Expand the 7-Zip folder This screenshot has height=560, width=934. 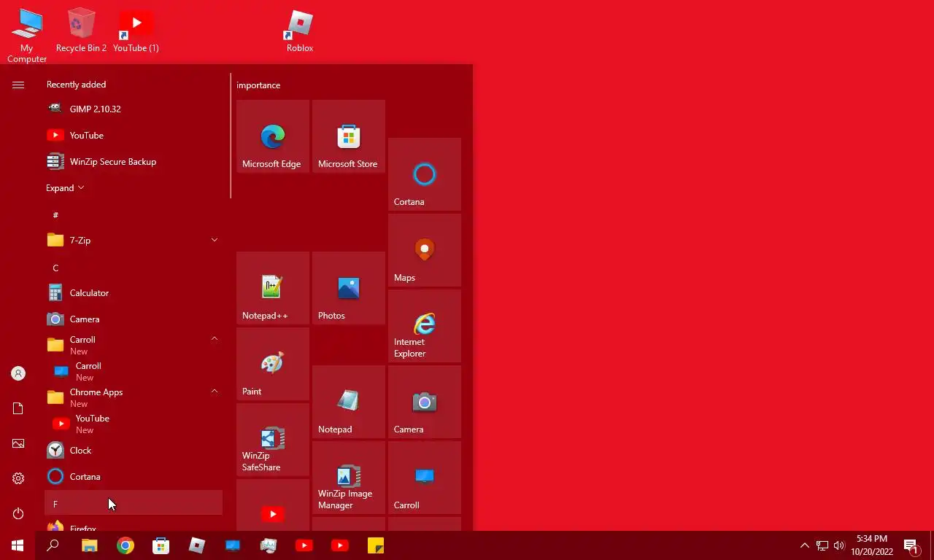tap(134, 240)
